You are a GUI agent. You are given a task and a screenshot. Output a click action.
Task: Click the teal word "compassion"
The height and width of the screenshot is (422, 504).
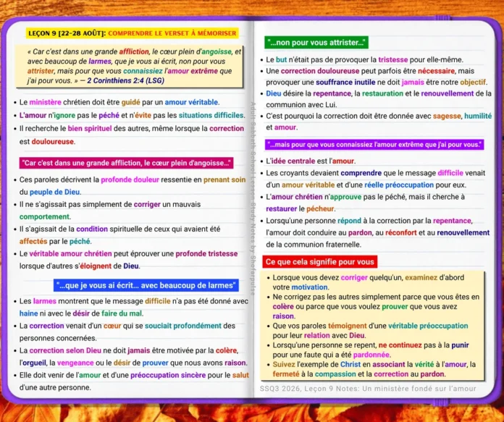point(335,374)
